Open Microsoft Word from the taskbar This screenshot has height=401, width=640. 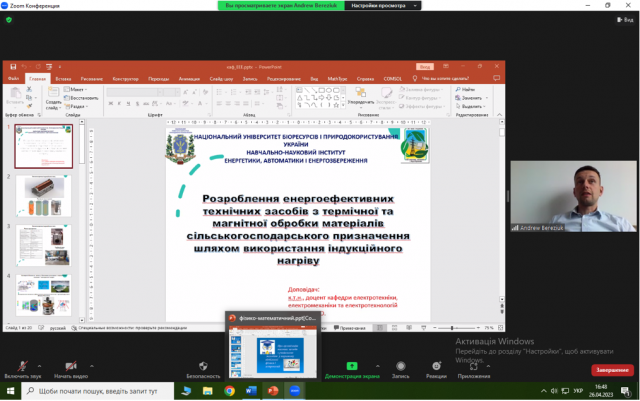[x=251, y=391]
